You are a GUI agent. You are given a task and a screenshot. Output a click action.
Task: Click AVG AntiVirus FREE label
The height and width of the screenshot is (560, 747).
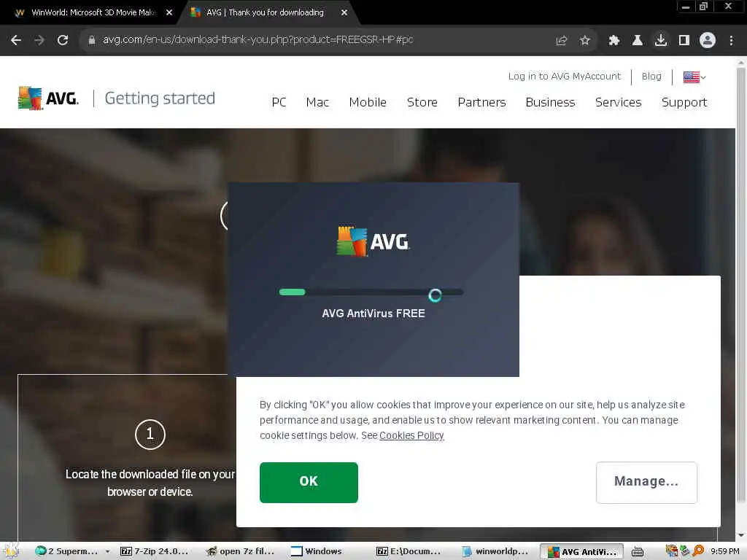click(373, 314)
